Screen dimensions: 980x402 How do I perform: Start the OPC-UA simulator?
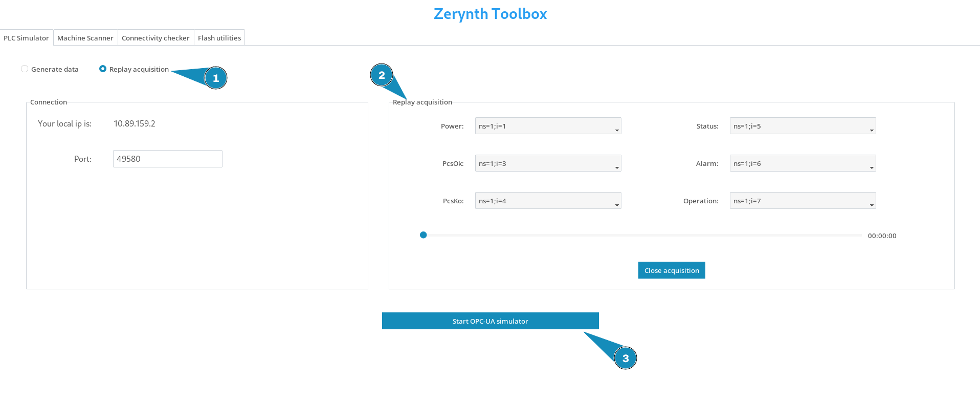[x=490, y=321]
